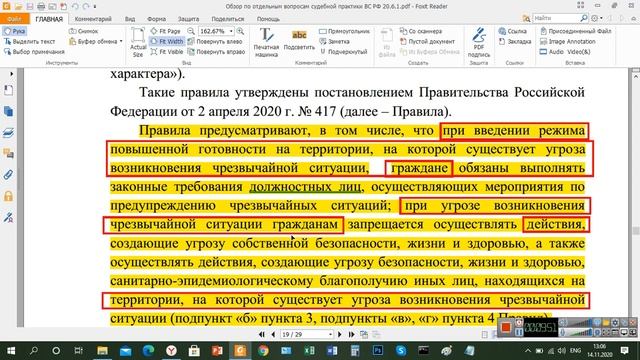Insert a Link (Ссылка)

513,31
